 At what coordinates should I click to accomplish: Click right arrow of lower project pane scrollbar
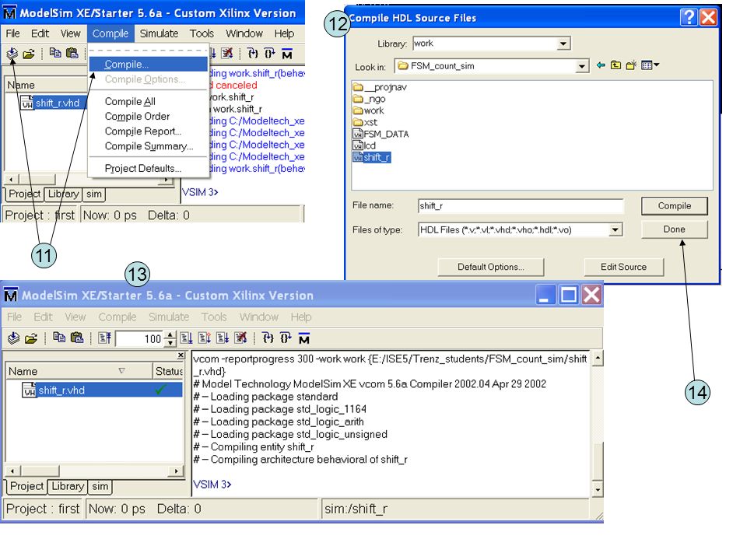click(x=177, y=471)
